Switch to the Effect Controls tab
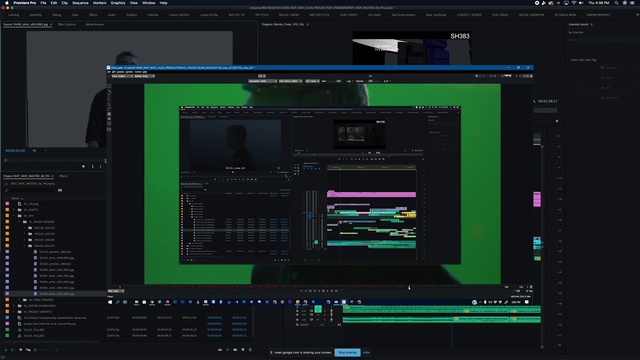The height and width of the screenshot is (360, 640). click(67, 24)
